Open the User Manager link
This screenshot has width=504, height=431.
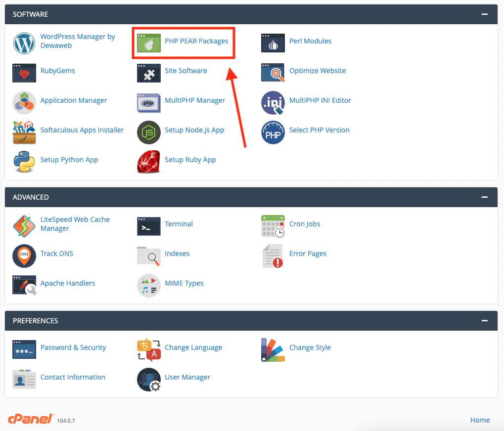tap(187, 377)
